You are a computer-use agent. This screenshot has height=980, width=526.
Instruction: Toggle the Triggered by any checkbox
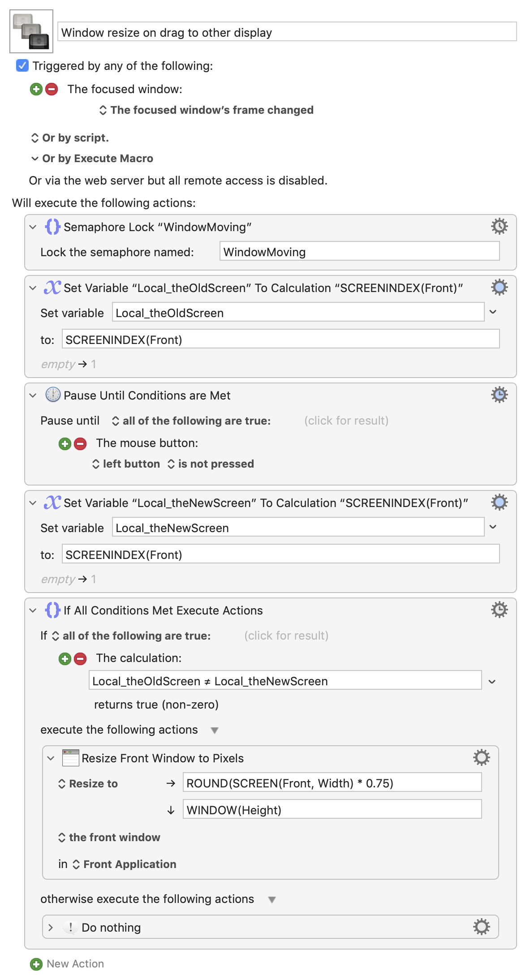click(x=22, y=66)
